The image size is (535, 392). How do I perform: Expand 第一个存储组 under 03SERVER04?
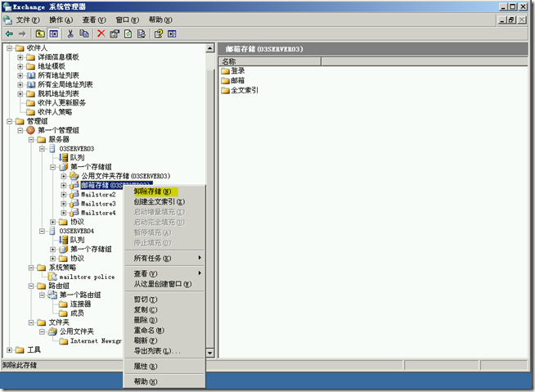coord(53,250)
